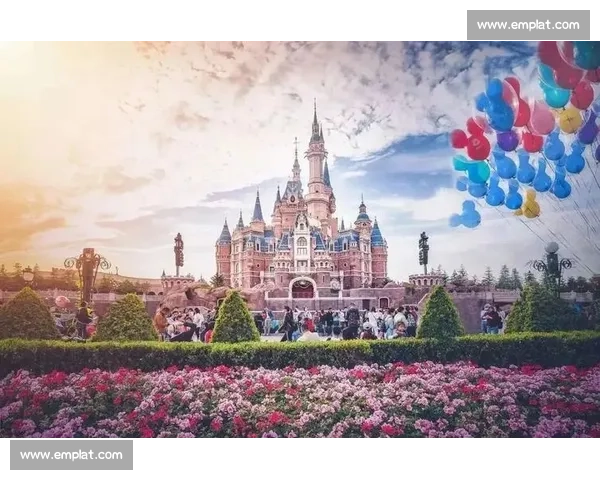Select the far-left cone-shaped topiary tree
Image resolution: width=600 pixels, height=480 pixels.
point(26,315)
